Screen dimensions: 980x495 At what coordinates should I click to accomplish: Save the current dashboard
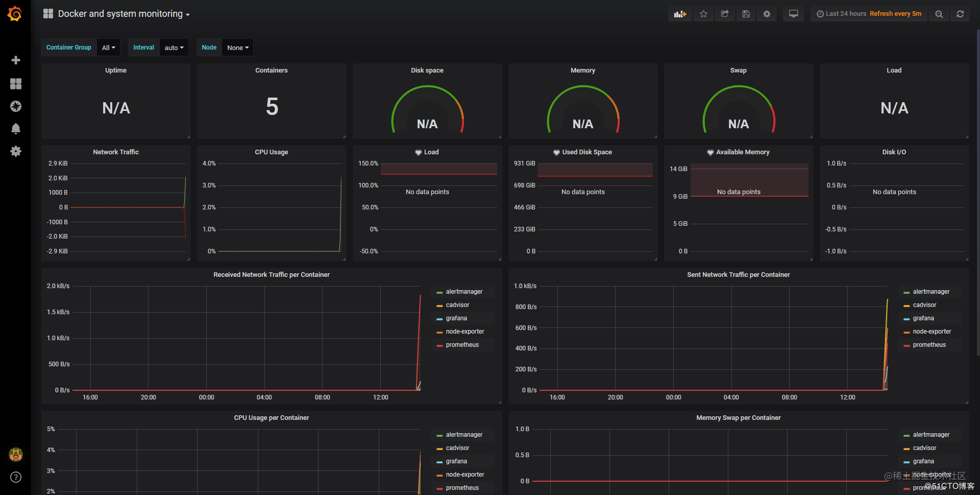(x=746, y=14)
